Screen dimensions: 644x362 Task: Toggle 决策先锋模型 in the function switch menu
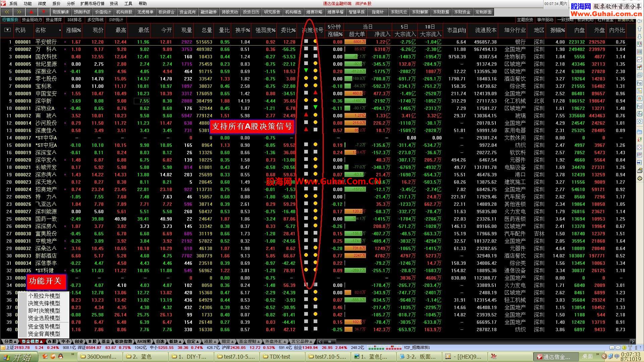44,303
